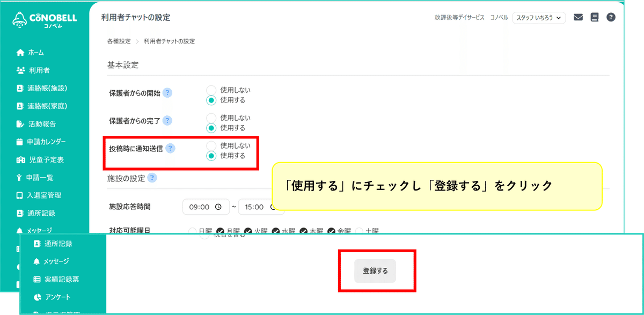This screenshot has height=315, width=644.
Task: Click the 登録する button
Action: click(x=375, y=271)
